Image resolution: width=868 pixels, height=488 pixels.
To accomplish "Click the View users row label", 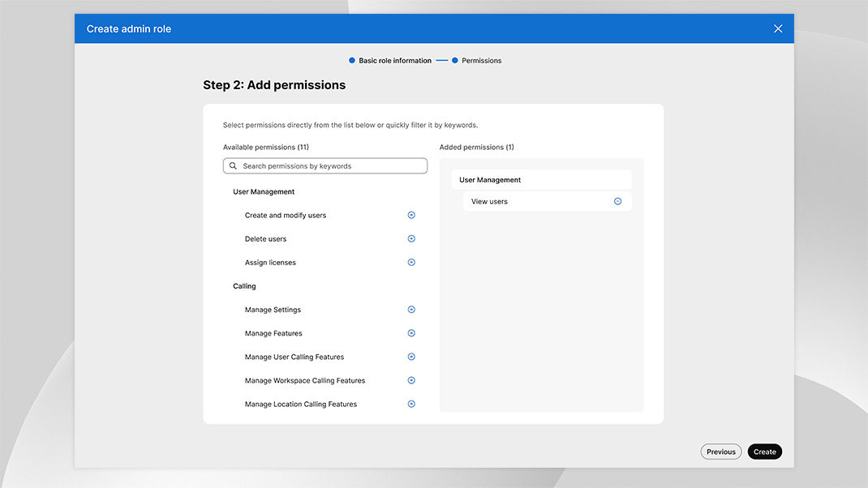I will click(489, 202).
